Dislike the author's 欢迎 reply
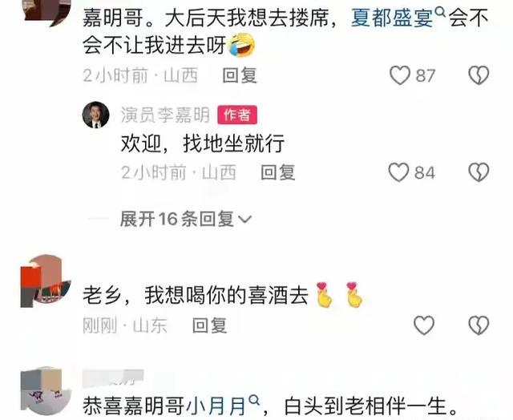Viewport: 513px width, 420px height. coord(479,172)
